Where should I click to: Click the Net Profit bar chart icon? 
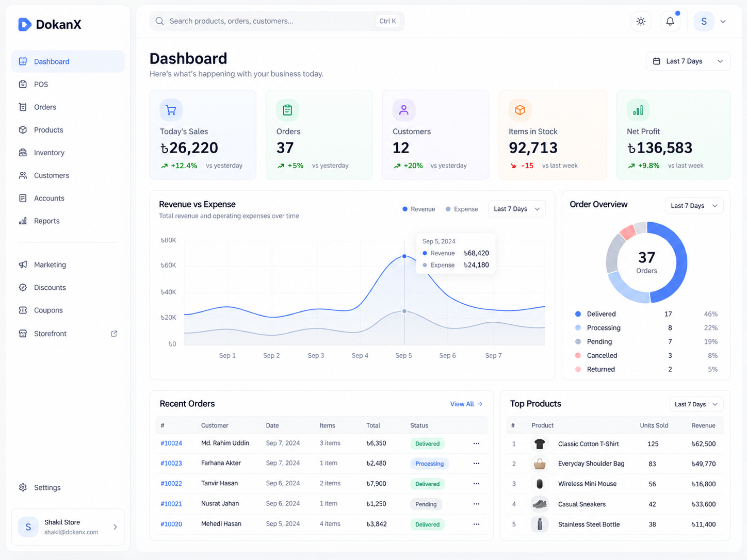[x=638, y=110]
